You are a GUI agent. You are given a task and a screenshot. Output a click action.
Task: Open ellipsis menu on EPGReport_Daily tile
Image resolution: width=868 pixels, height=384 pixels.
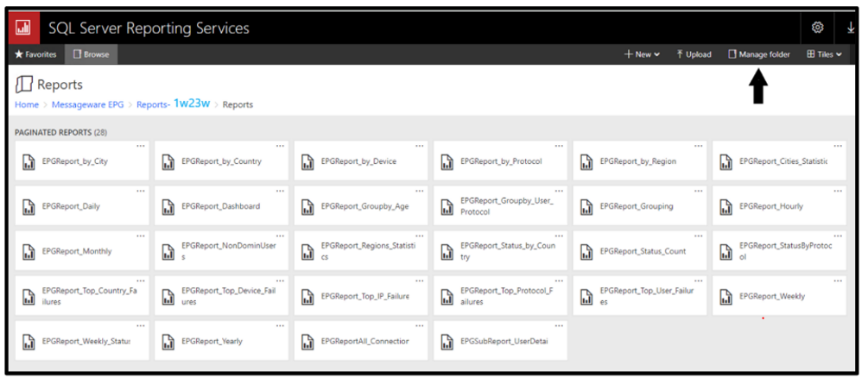point(141,191)
